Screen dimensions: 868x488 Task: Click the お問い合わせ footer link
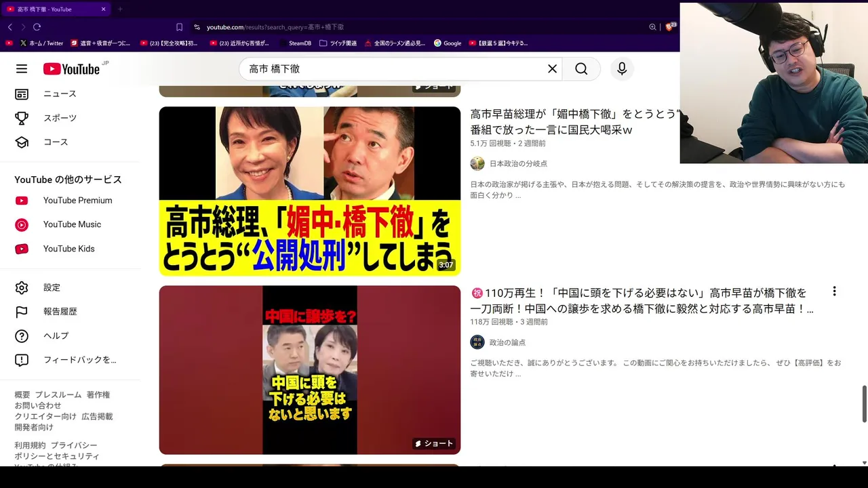click(x=38, y=405)
